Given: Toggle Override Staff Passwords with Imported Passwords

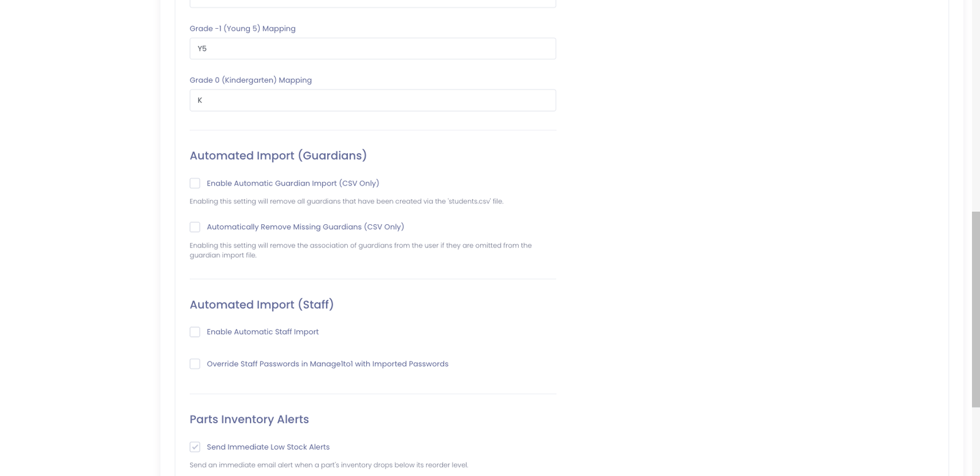Looking at the screenshot, I should coord(195,364).
